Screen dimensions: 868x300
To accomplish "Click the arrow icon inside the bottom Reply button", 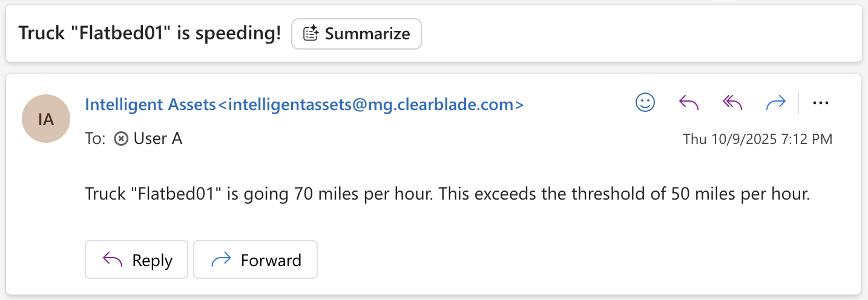I will coord(113,260).
